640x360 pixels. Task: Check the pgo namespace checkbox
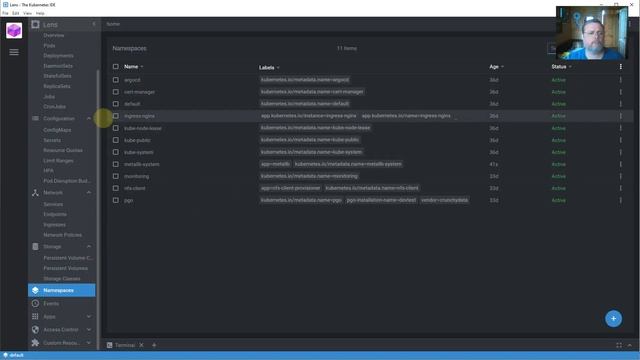click(116, 200)
